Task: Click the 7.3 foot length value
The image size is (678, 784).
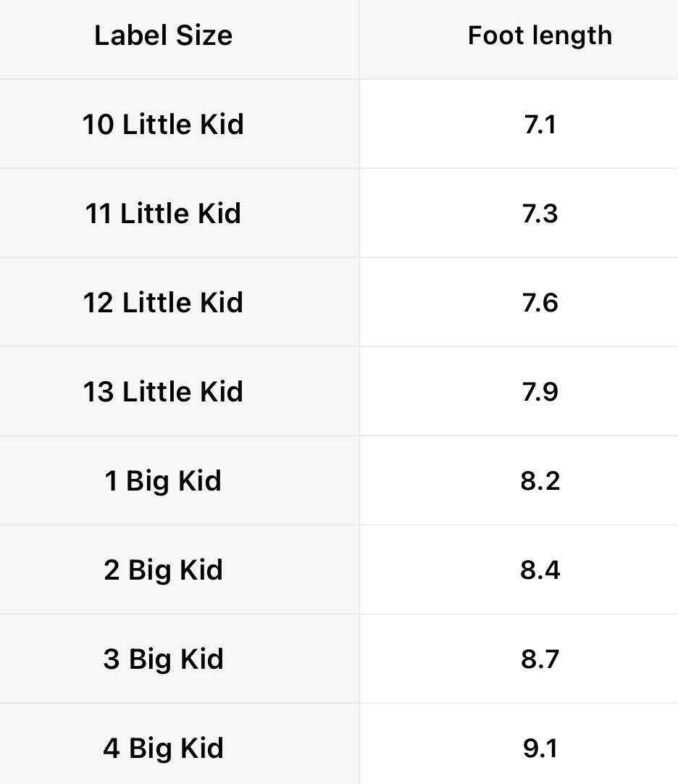Action: coord(540,214)
